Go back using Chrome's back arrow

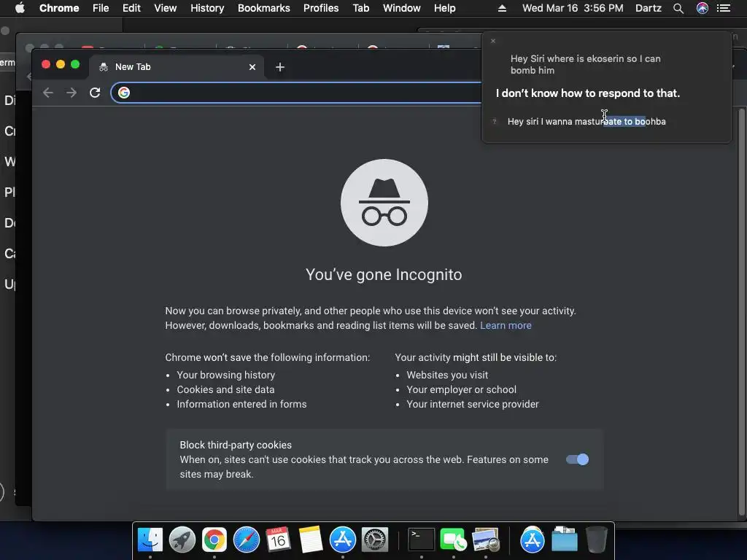pos(47,93)
